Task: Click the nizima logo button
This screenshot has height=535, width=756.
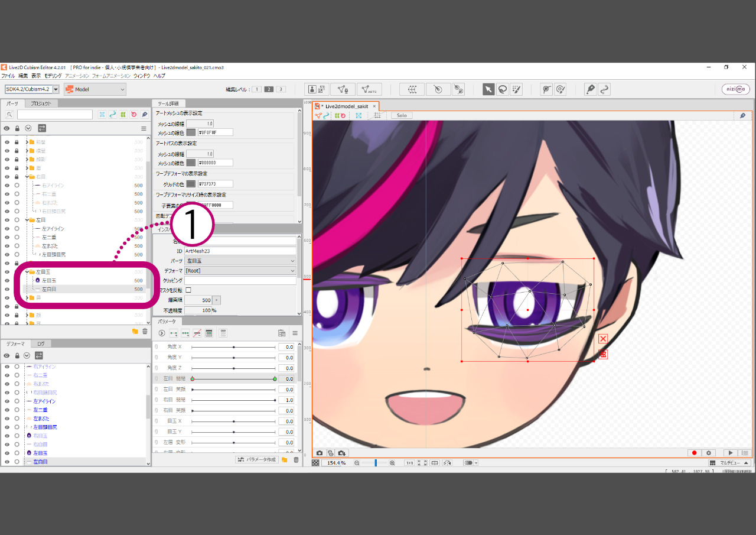Action: [735, 89]
